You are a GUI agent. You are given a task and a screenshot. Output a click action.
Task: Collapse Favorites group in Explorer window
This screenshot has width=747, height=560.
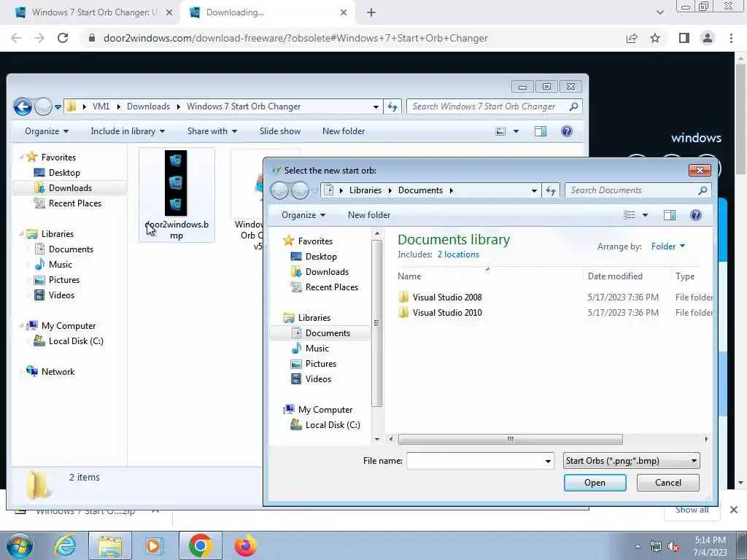pyautogui.click(x=21, y=157)
